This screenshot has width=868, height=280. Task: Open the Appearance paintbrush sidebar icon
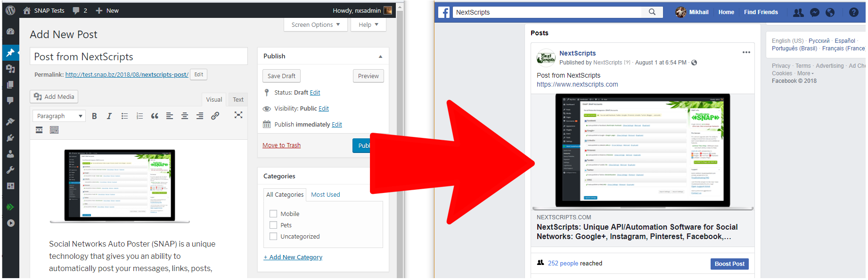10,122
